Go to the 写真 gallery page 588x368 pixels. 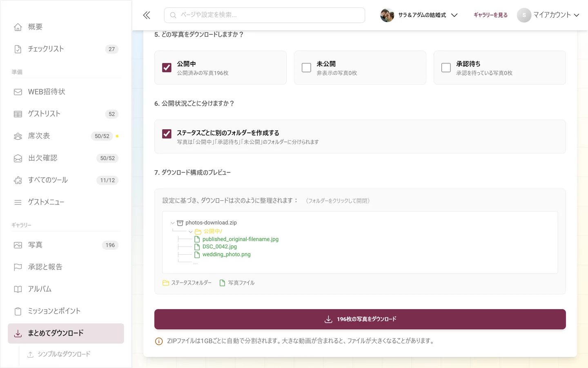[x=66, y=245]
